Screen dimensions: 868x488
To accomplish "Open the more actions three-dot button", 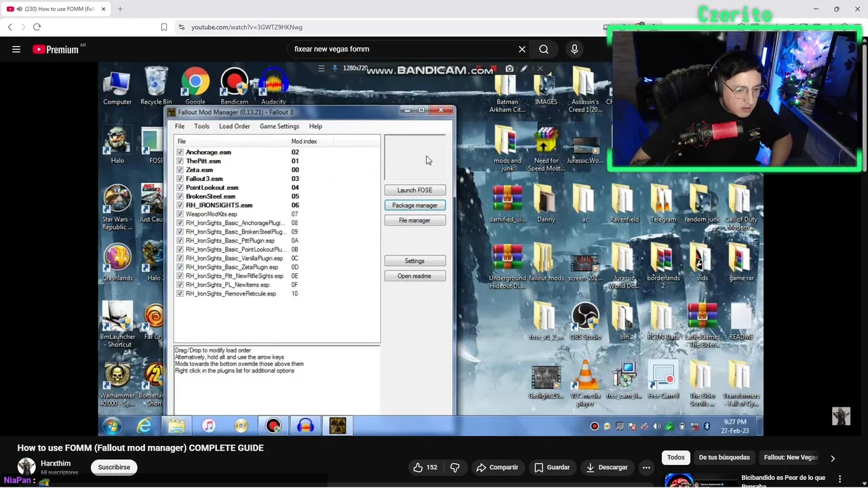I will tap(646, 468).
